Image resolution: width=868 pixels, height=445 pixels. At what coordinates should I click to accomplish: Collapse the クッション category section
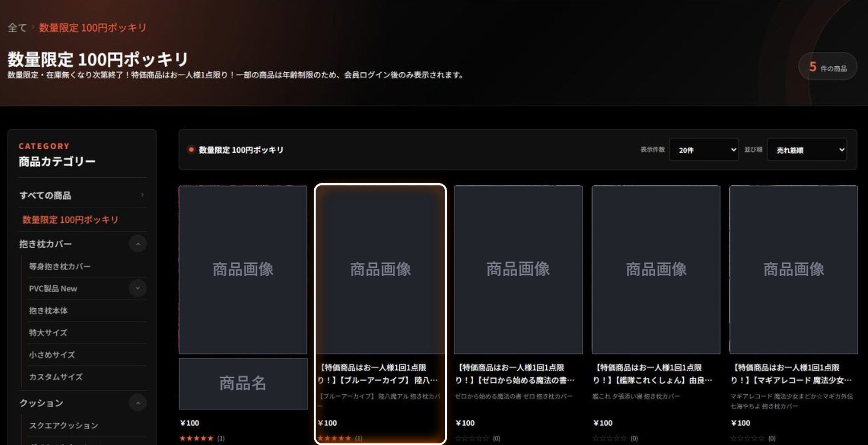pyautogui.click(x=138, y=403)
